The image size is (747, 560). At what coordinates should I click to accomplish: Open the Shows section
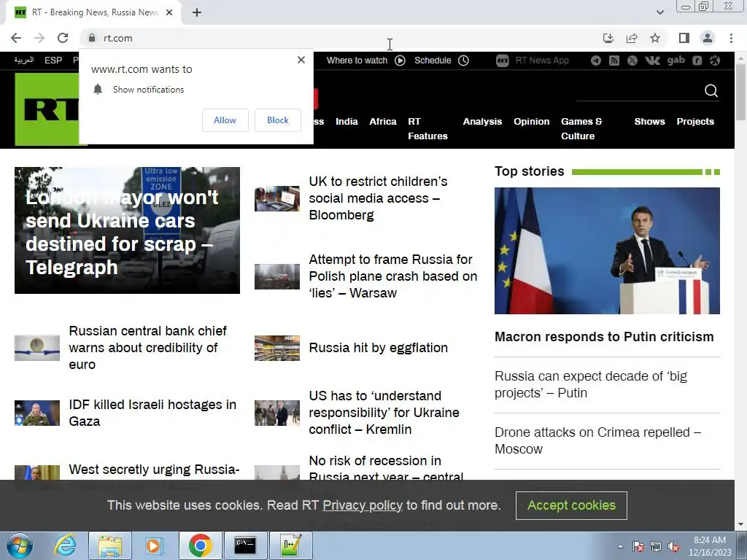(649, 122)
